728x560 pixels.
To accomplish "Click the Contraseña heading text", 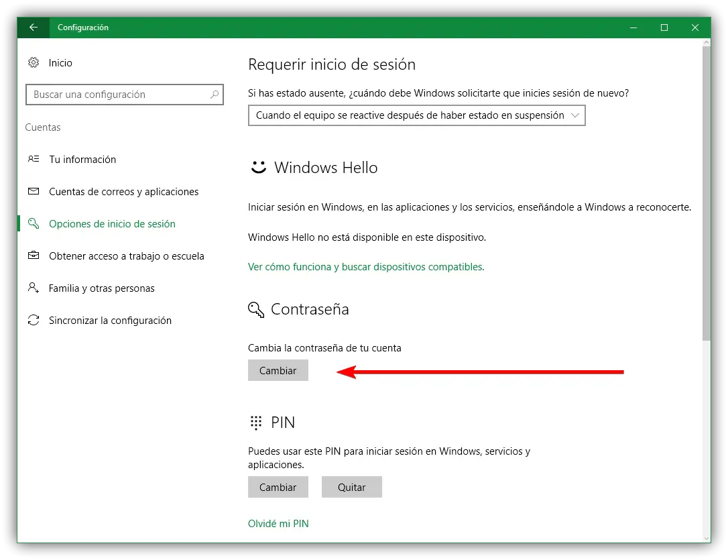I will 310,309.
